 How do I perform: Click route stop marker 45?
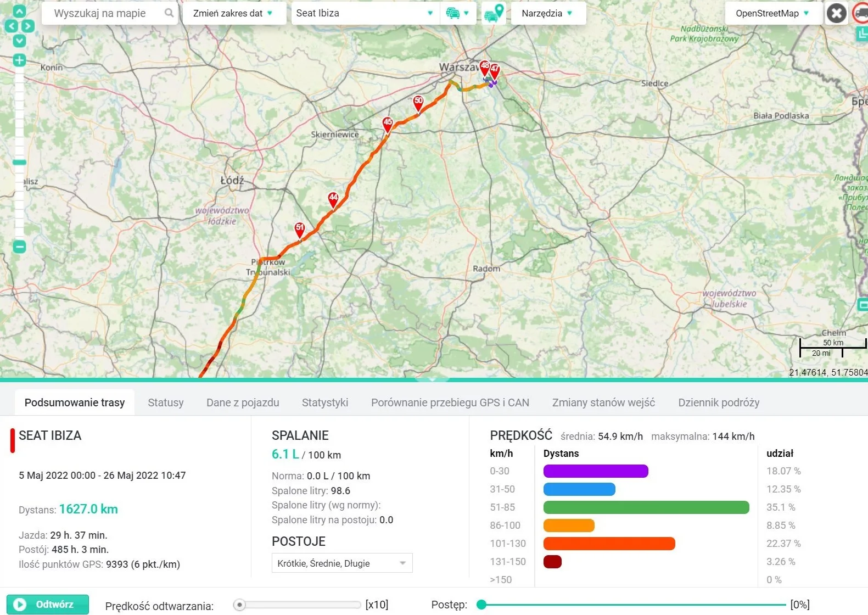(x=388, y=125)
